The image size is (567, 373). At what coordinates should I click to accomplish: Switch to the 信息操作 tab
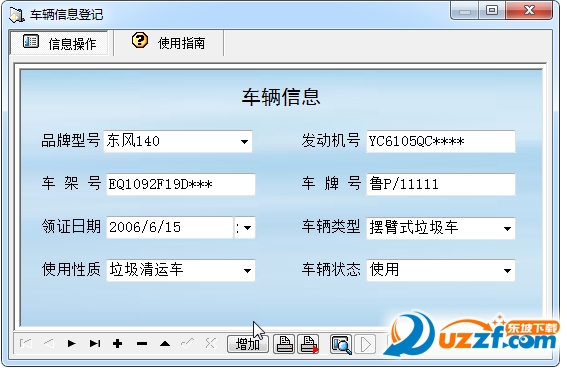coord(60,43)
